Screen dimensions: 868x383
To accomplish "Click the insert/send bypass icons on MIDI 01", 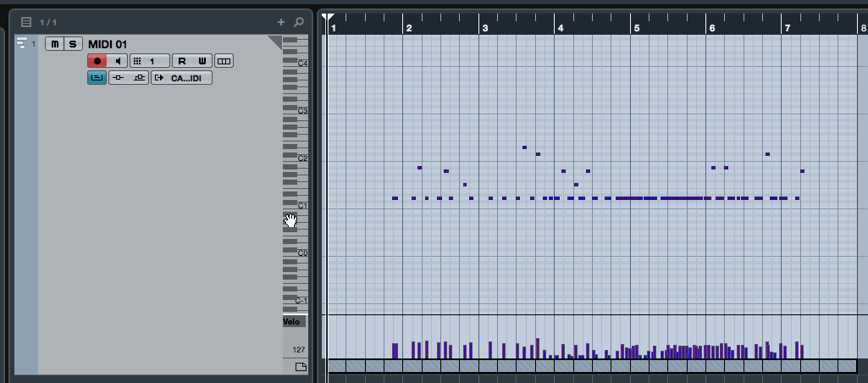I will [x=128, y=78].
